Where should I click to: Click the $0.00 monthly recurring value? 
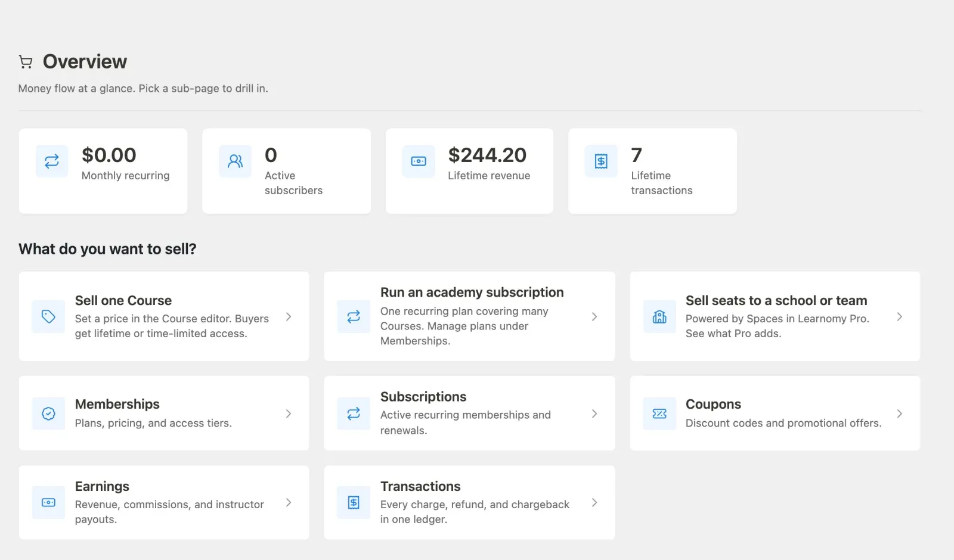tap(109, 155)
